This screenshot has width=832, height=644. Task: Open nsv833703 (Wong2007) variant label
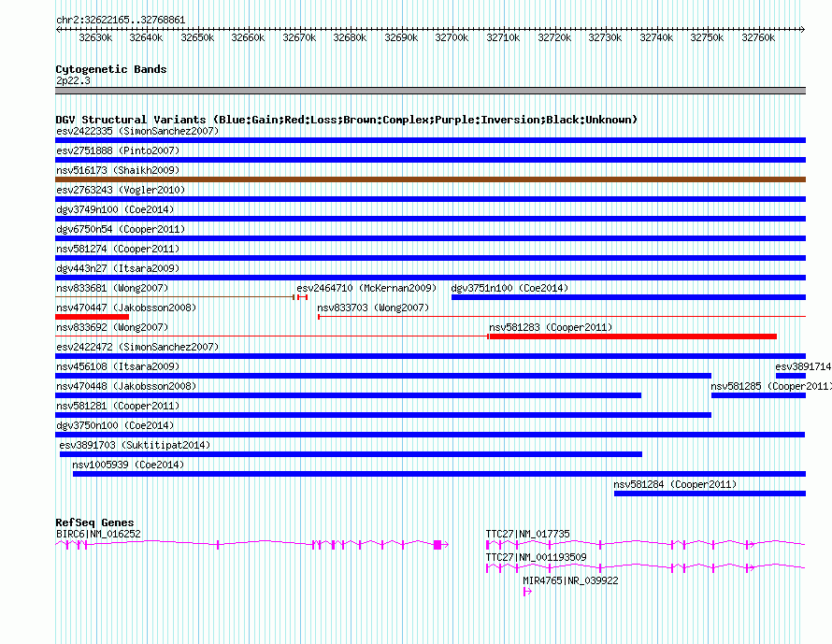tap(373, 308)
